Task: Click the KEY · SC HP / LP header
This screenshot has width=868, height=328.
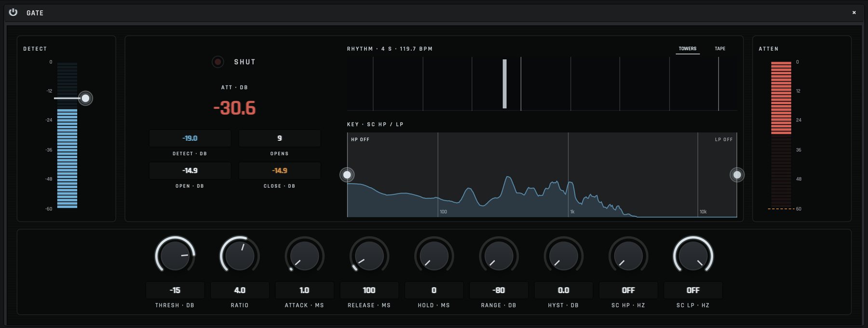Action: pos(375,124)
